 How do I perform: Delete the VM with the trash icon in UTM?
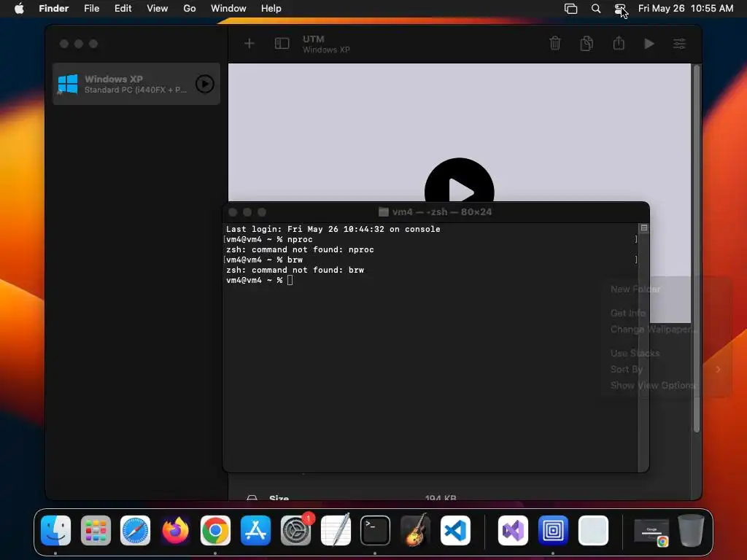[555, 43]
